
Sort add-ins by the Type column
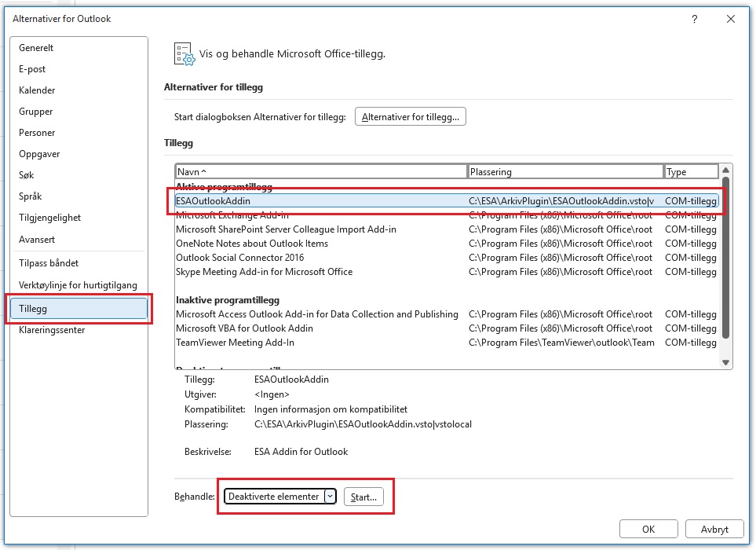(x=691, y=172)
